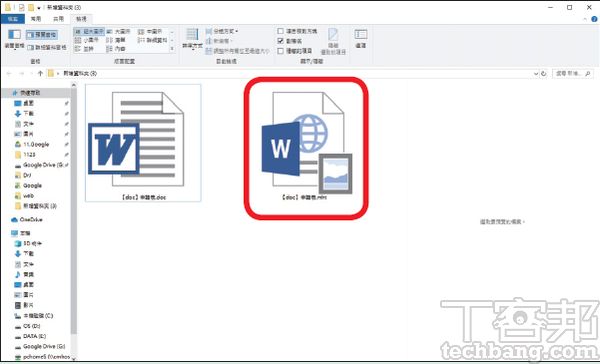
Task: Expand the layout gallery more arrow
Action: coord(172,49)
